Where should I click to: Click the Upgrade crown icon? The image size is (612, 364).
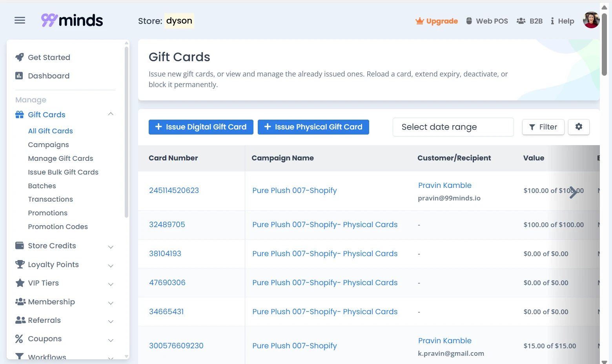click(419, 21)
